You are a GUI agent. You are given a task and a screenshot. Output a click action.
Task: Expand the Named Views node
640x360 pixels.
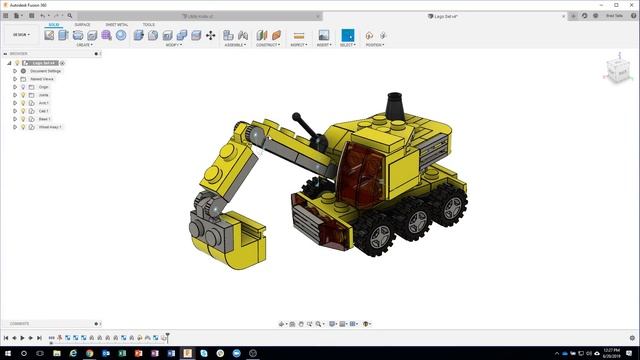point(15,79)
